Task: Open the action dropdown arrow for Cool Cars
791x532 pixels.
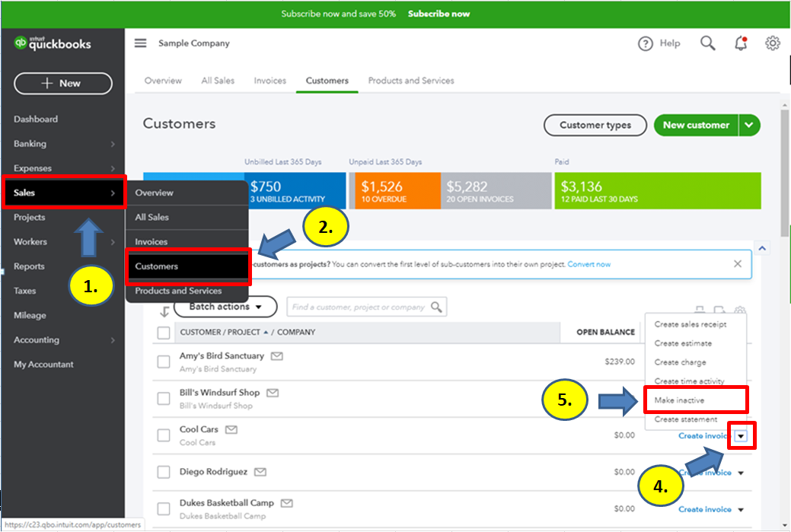Action: (741, 436)
